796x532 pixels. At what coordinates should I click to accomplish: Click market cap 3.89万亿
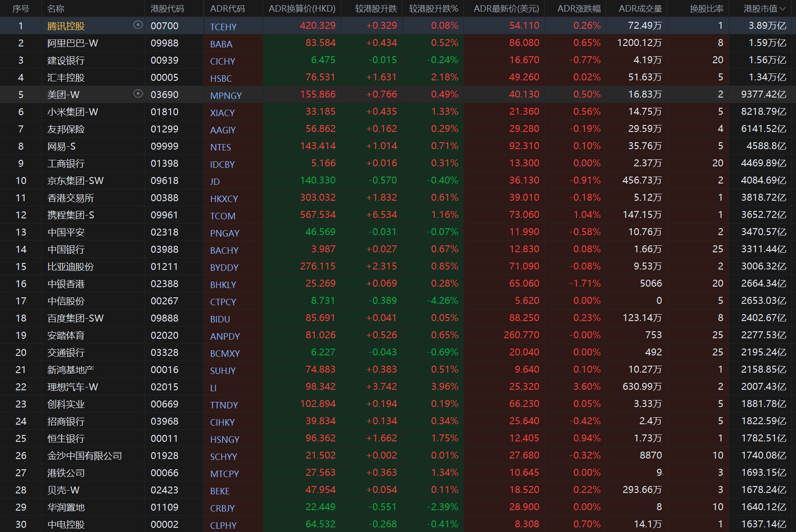point(767,26)
